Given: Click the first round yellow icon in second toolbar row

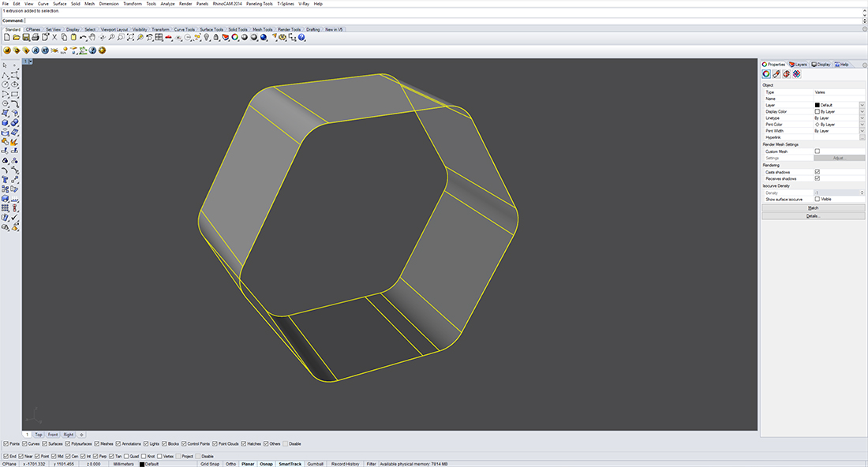Looking at the screenshot, I should pyautogui.click(x=6, y=50).
